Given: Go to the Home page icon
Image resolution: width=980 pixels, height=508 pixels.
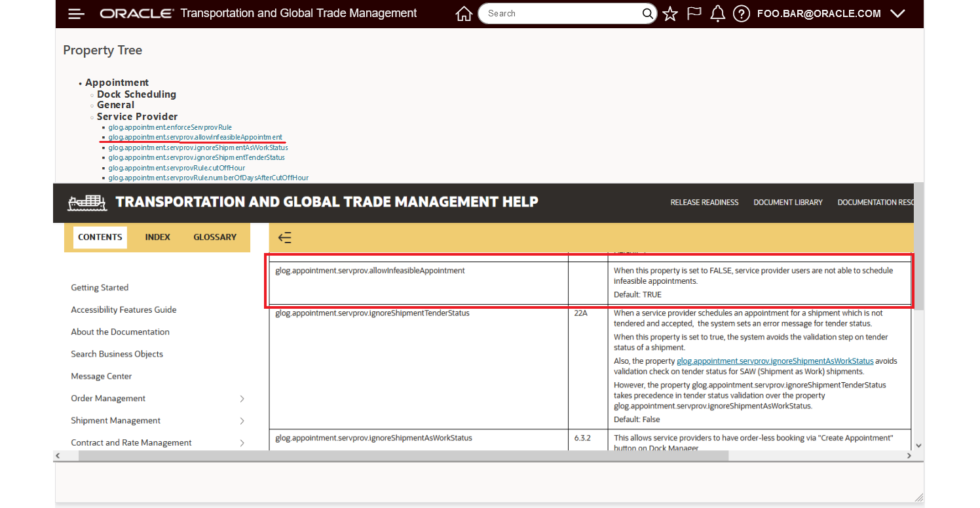Looking at the screenshot, I should 464,14.
